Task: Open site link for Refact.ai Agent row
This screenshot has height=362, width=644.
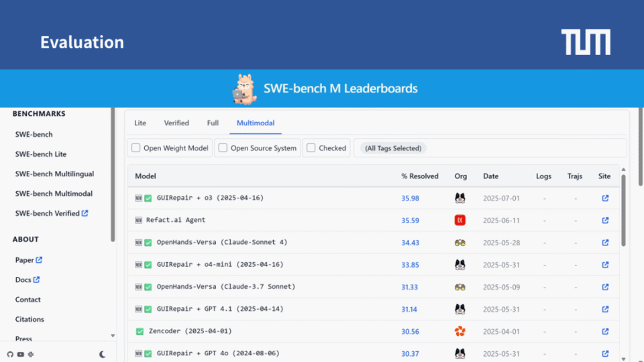Action: [x=605, y=221]
